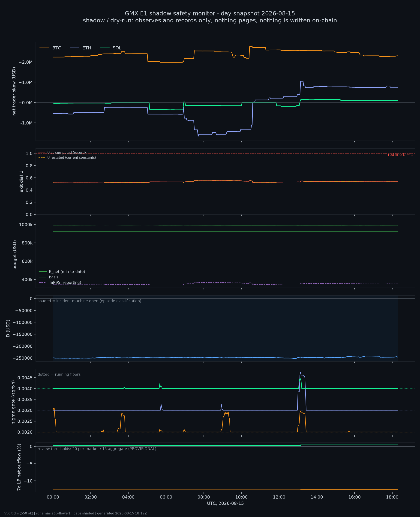Screen dimensions: 420x517
Task: Click the '800k' budget axis tick
Action: tap(27, 243)
